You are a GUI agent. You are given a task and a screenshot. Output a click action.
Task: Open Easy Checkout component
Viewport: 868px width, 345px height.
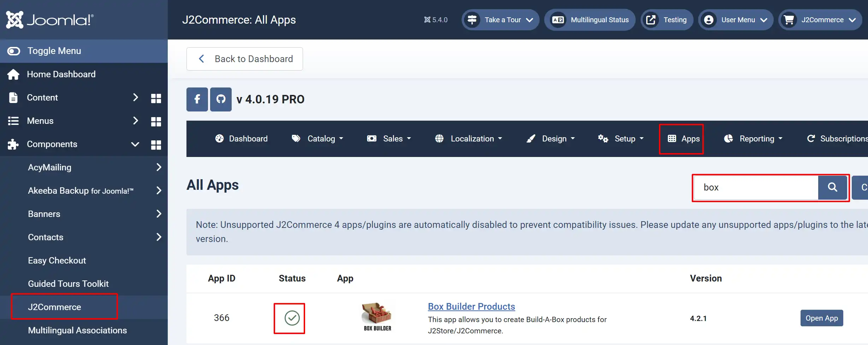coord(57,260)
